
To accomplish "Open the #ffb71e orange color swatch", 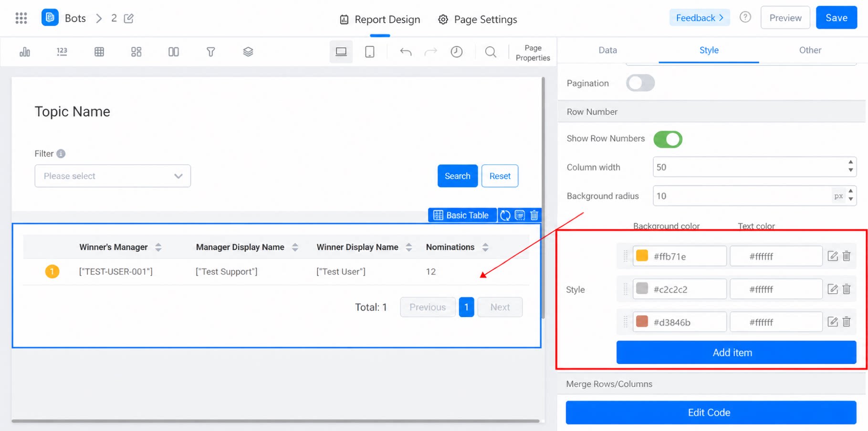I will pyautogui.click(x=642, y=256).
